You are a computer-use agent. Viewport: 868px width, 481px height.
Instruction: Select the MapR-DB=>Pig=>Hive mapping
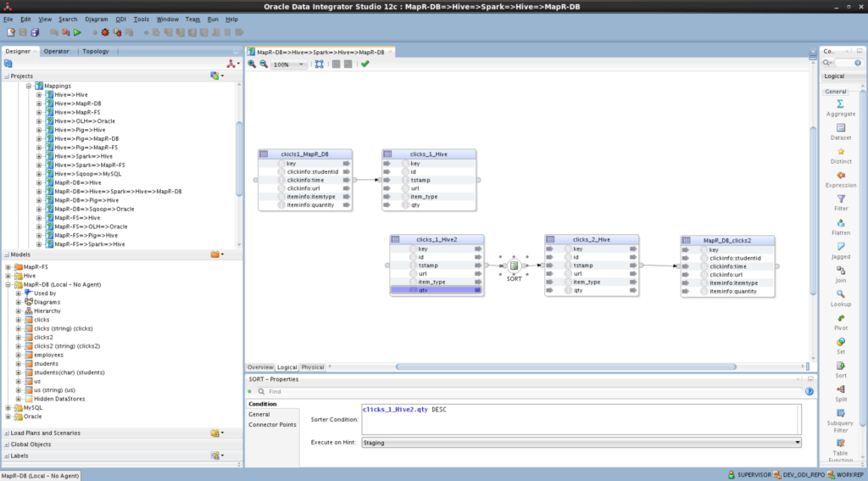click(x=86, y=200)
